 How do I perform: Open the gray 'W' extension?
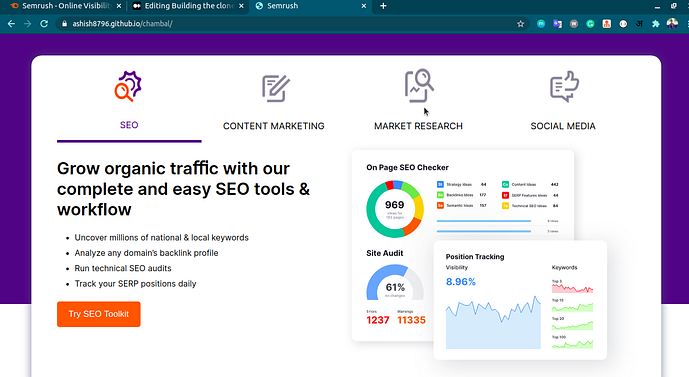pyautogui.click(x=573, y=24)
